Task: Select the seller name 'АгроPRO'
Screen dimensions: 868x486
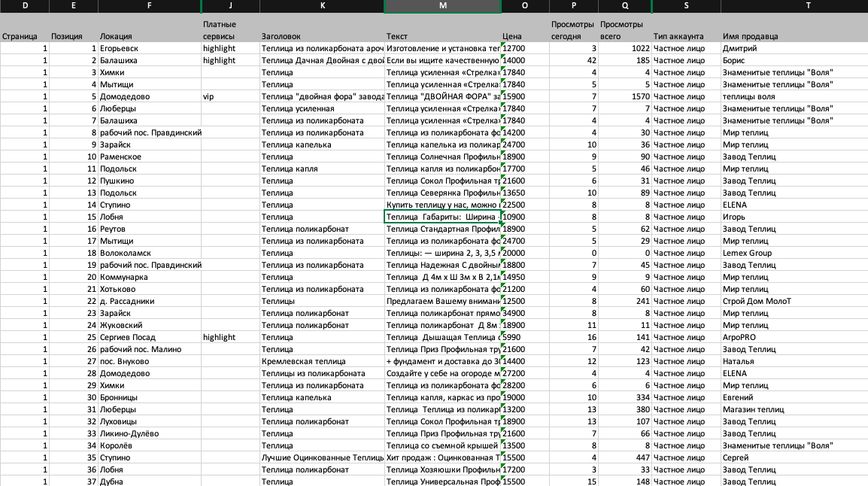Action: 794,337
